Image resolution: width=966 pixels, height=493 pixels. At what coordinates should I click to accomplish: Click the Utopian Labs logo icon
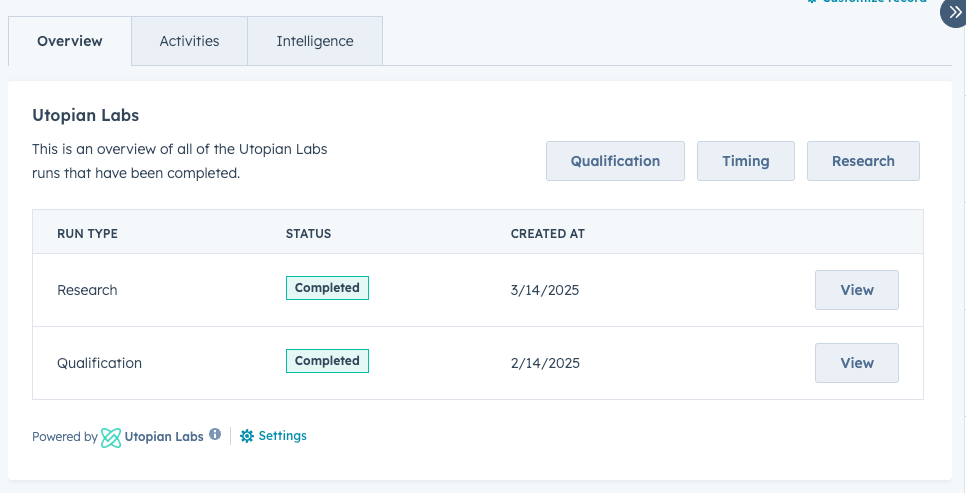(111, 437)
